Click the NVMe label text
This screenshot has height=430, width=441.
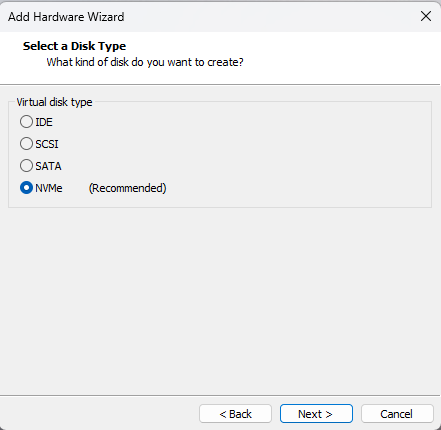pyautogui.click(x=49, y=188)
